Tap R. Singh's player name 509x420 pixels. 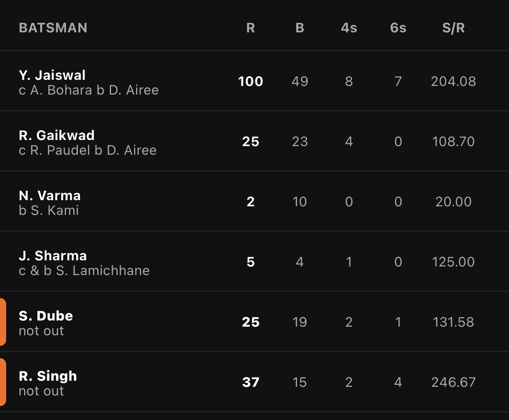coord(48,376)
